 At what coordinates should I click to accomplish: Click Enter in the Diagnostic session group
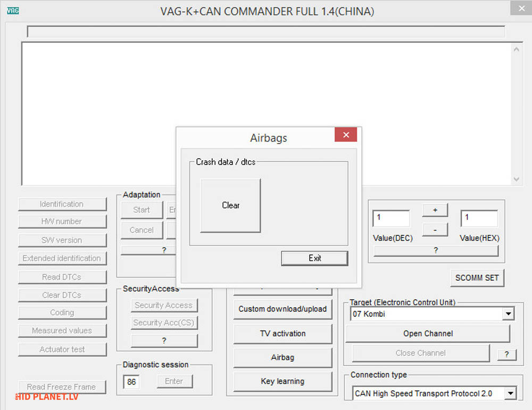click(x=174, y=381)
